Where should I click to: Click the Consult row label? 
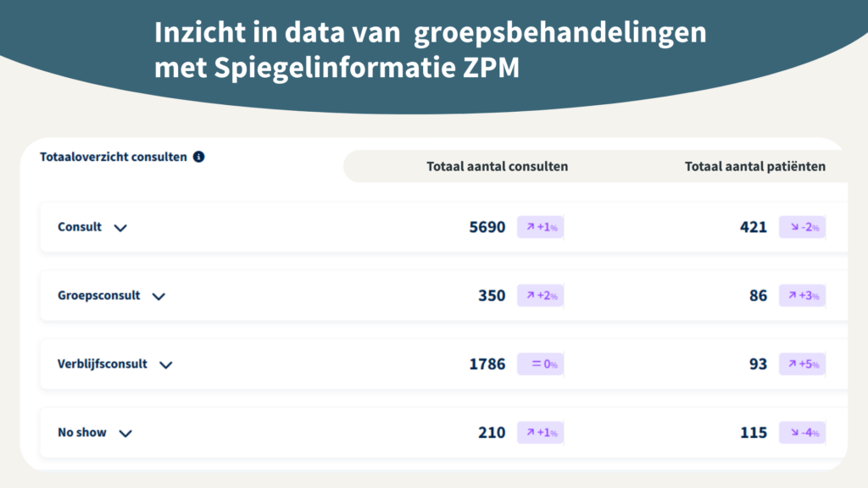click(x=80, y=227)
